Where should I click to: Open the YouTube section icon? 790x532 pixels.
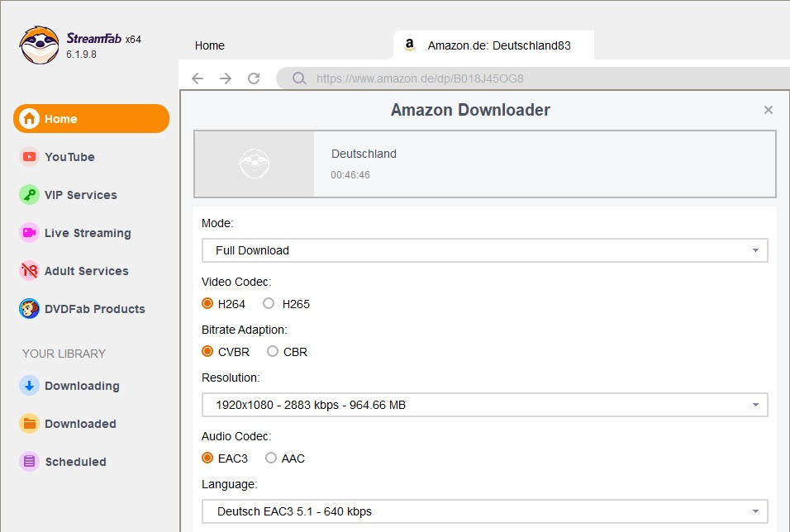pos(30,157)
